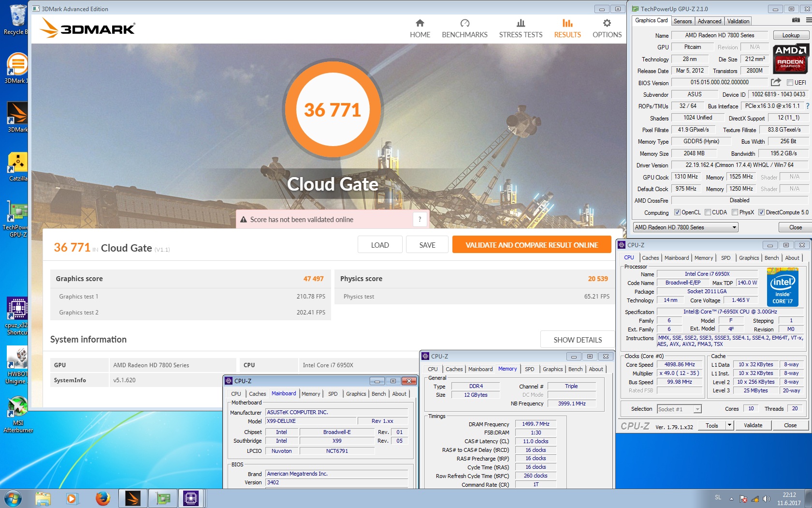The width and height of the screenshot is (812, 508).
Task: Show hidden system tray icons
Action: pos(731,499)
